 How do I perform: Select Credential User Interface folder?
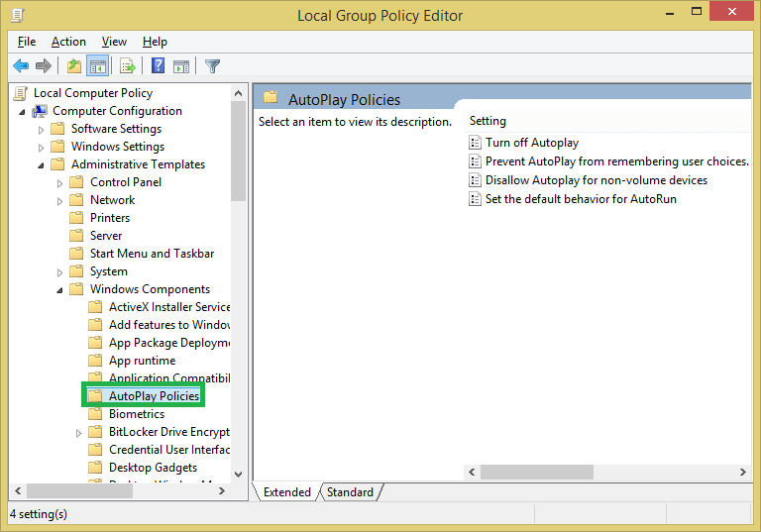point(169,450)
